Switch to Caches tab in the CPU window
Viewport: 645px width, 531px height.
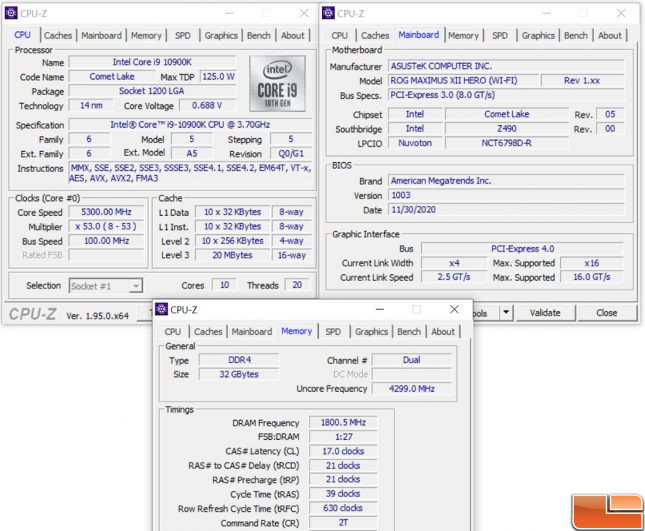pos(58,36)
